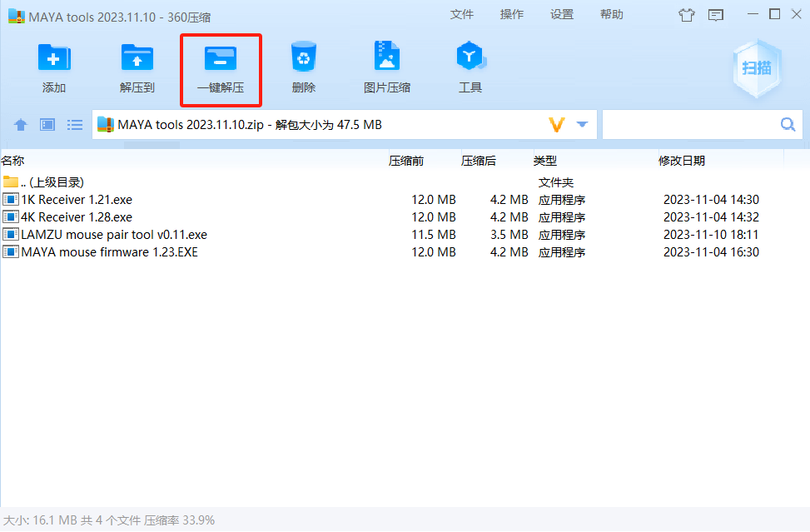Open the 设置 (Settings) menu
810x532 pixels.
tap(562, 14)
